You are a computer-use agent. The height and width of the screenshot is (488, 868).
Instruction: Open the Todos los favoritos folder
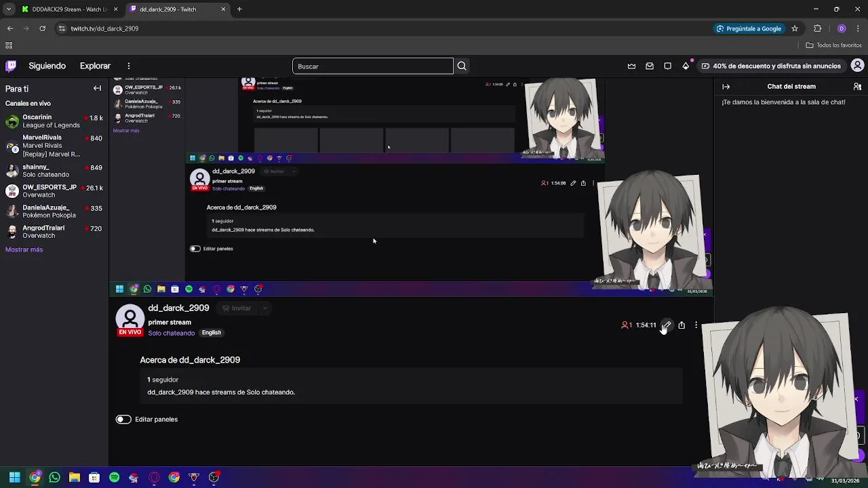(833, 45)
